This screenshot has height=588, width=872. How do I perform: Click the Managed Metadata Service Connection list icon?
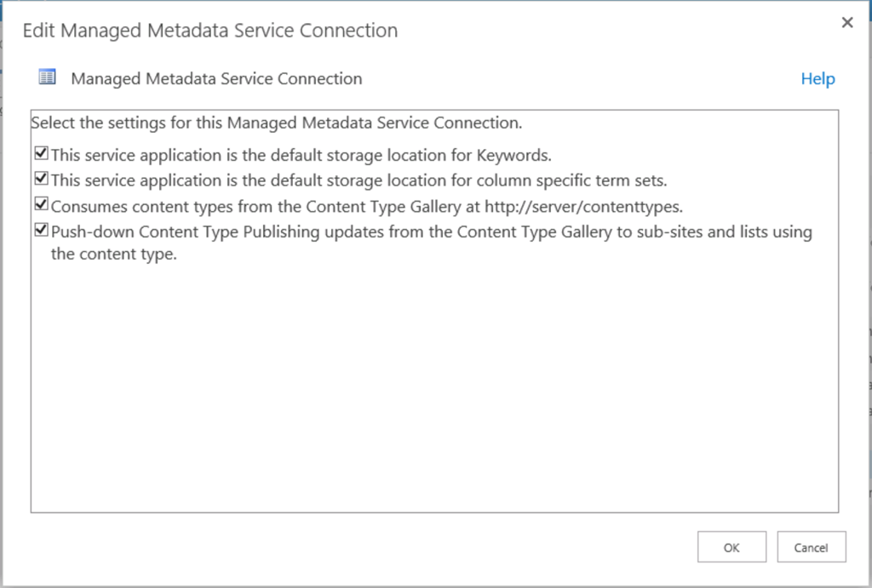click(x=48, y=77)
